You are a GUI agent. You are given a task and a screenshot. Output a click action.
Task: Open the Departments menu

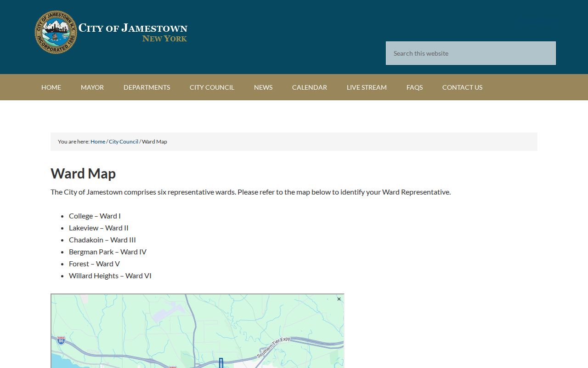click(147, 87)
